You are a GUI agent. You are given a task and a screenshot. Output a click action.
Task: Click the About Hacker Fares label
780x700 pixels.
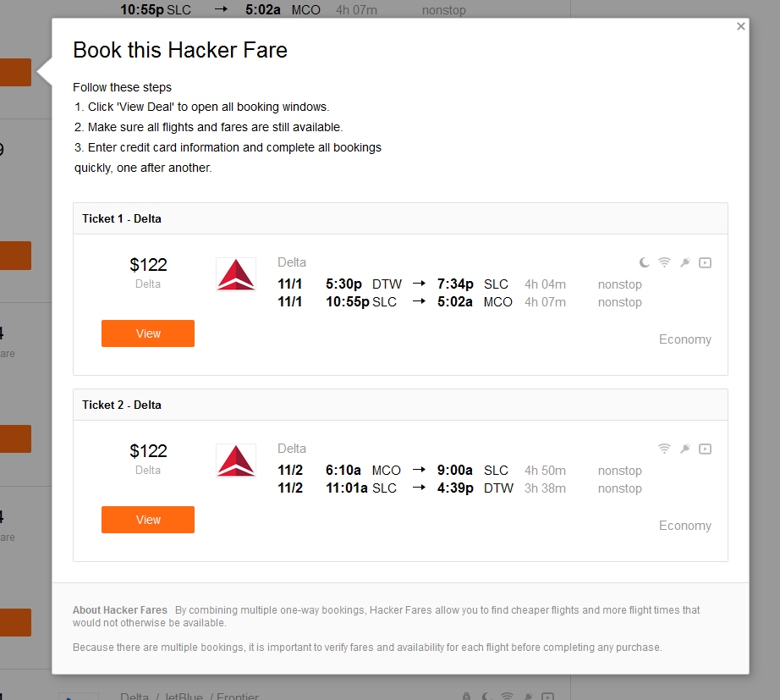[x=120, y=610]
